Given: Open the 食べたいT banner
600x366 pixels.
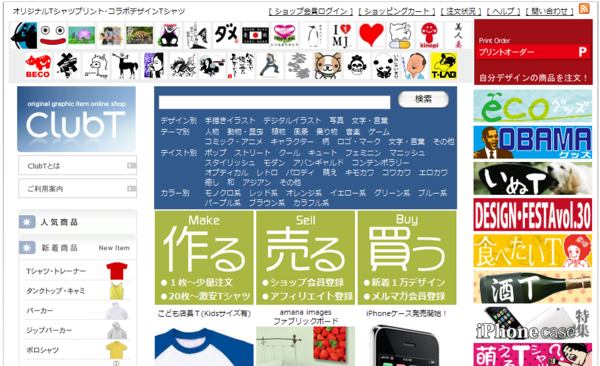Looking at the screenshot, I should tap(533, 251).
